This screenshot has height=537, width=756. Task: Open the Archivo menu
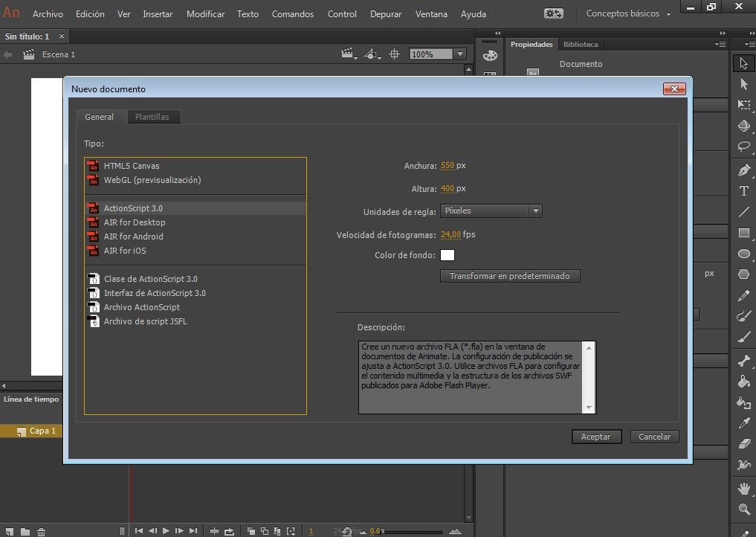(x=48, y=14)
